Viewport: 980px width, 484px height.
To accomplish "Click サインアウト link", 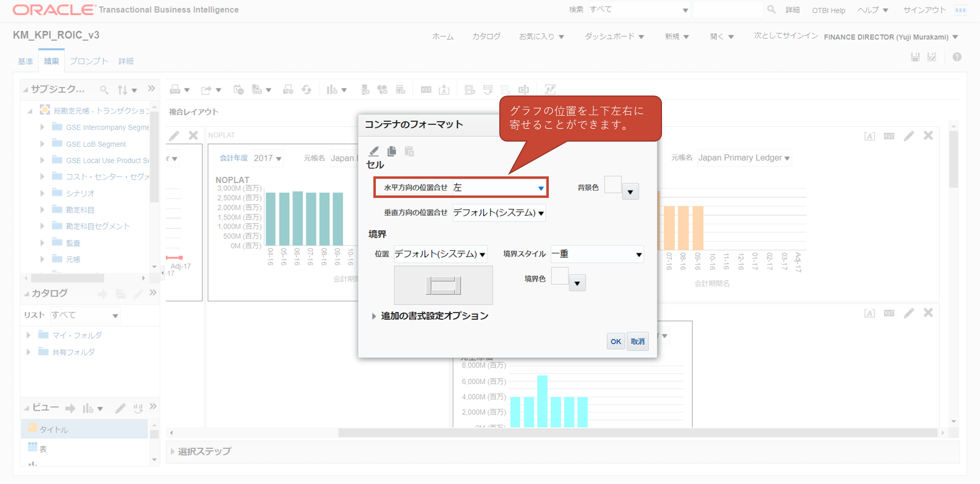I will [925, 10].
